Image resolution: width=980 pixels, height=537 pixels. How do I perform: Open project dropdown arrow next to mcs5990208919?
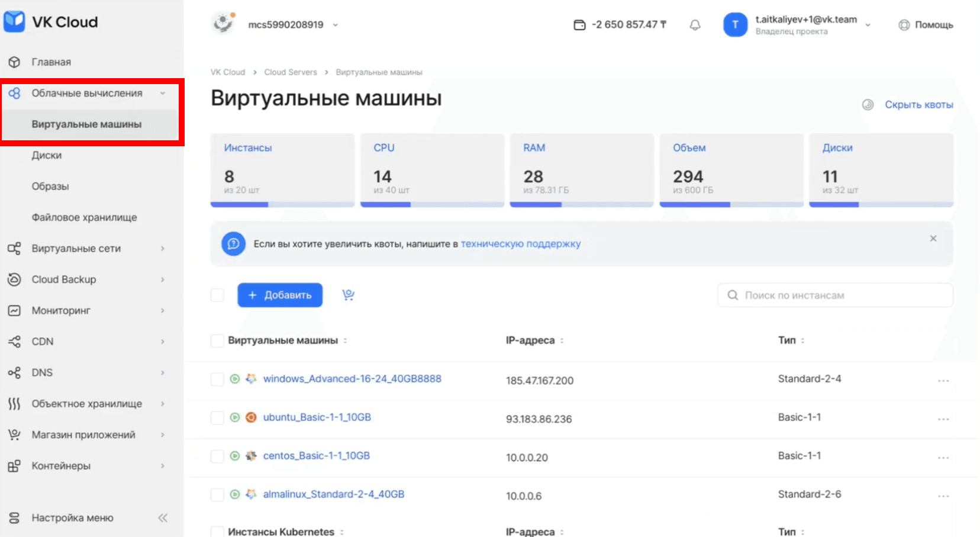click(336, 25)
